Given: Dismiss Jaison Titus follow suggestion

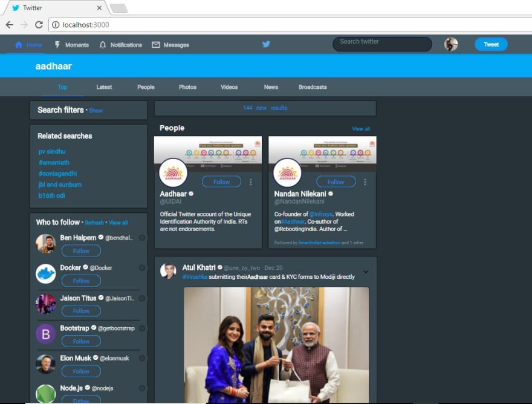Looking at the screenshot, I should (x=142, y=298).
